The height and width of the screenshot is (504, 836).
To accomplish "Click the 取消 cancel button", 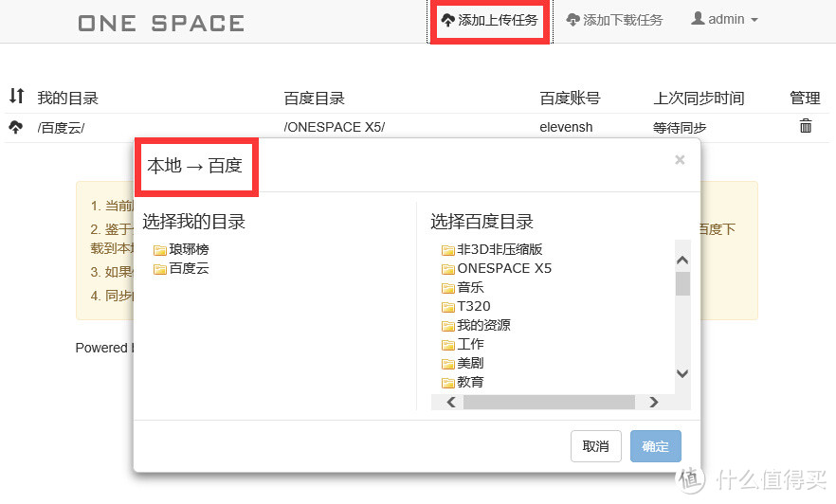I will click(595, 446).
